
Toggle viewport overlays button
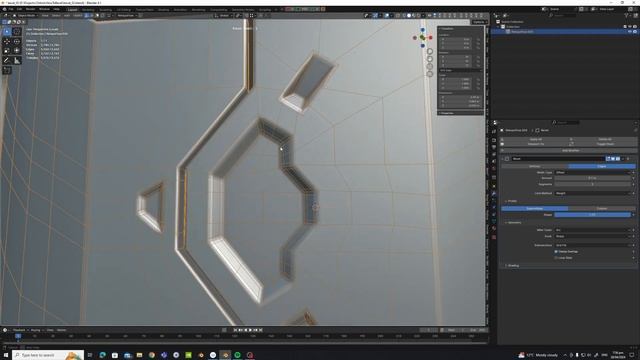click(x=387, y=16)
